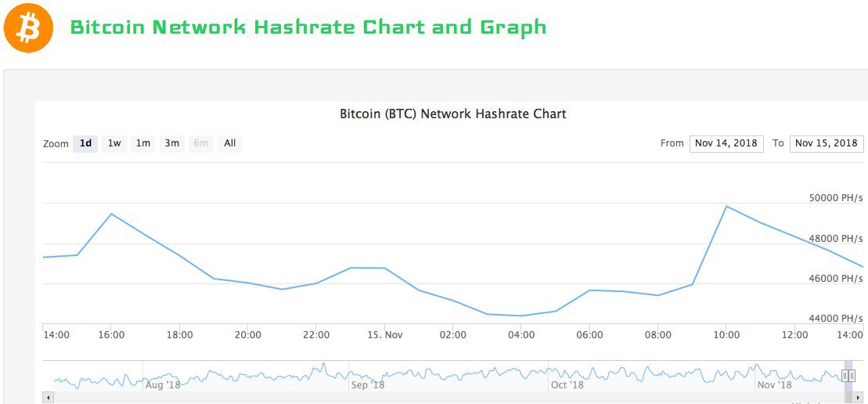Click the 18:00 time axis label
868x404 pixels.
179,335
